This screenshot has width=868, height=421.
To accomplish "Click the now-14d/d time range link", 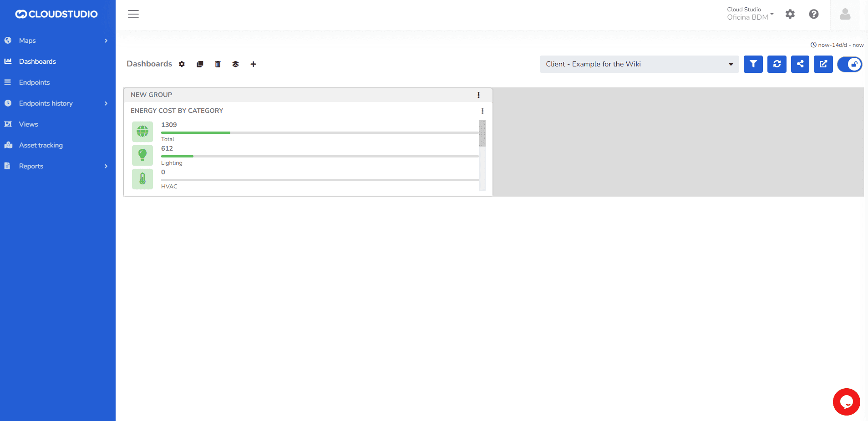I will click(837, 45).
